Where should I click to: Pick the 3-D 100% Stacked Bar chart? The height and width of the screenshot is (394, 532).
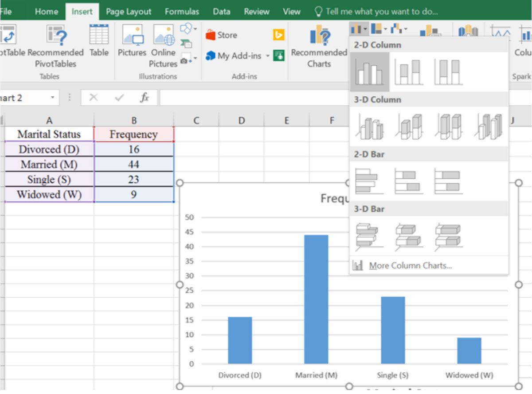[x=448, y=236]
